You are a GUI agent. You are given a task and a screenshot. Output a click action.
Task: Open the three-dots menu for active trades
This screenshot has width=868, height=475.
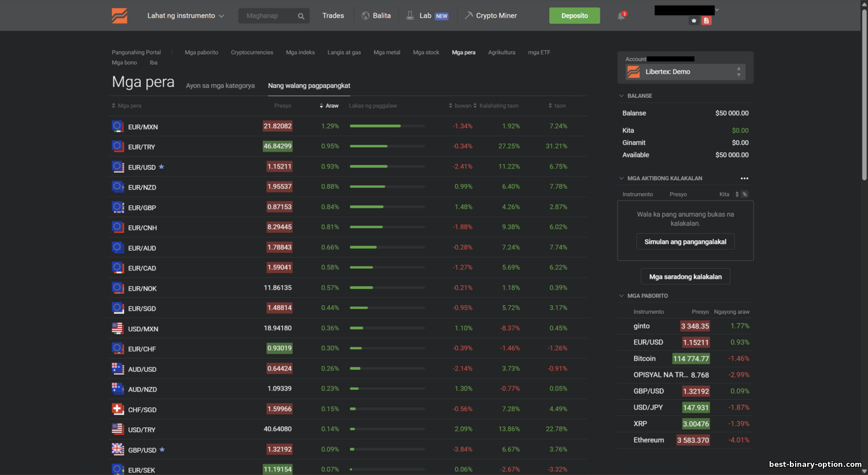click(x=744, y=178)
